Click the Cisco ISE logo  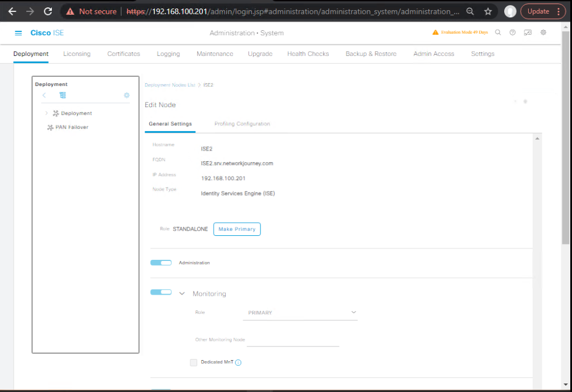(x=47, y=33)
